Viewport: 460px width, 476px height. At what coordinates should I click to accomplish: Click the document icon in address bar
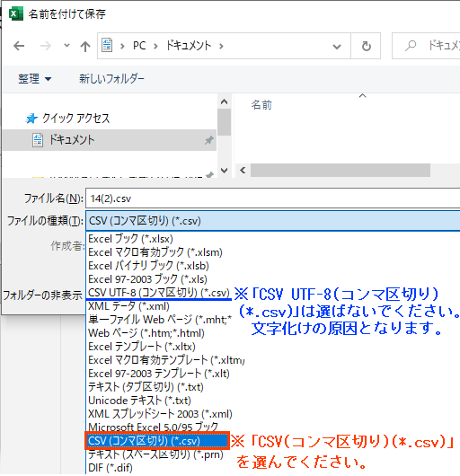(x=107, y=46)
